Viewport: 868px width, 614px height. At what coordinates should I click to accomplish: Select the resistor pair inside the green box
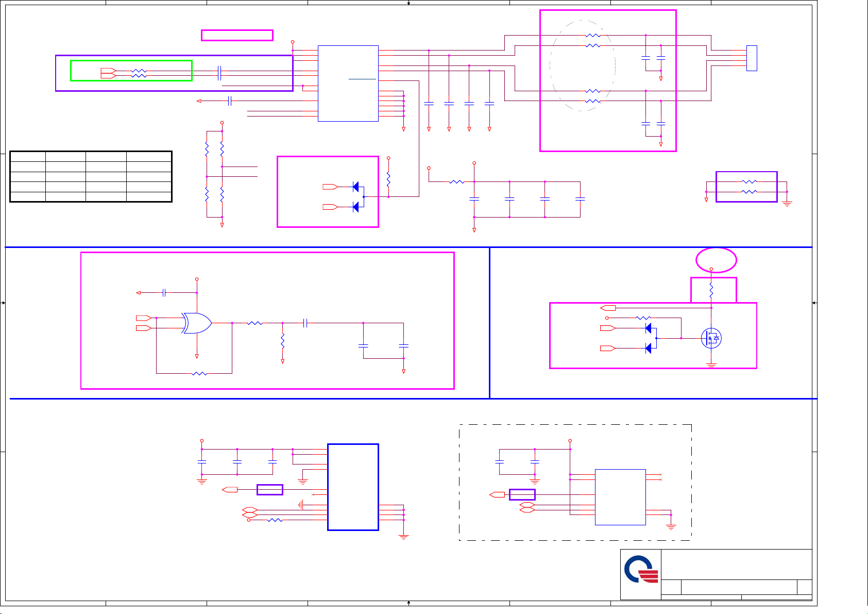point(139,74)
